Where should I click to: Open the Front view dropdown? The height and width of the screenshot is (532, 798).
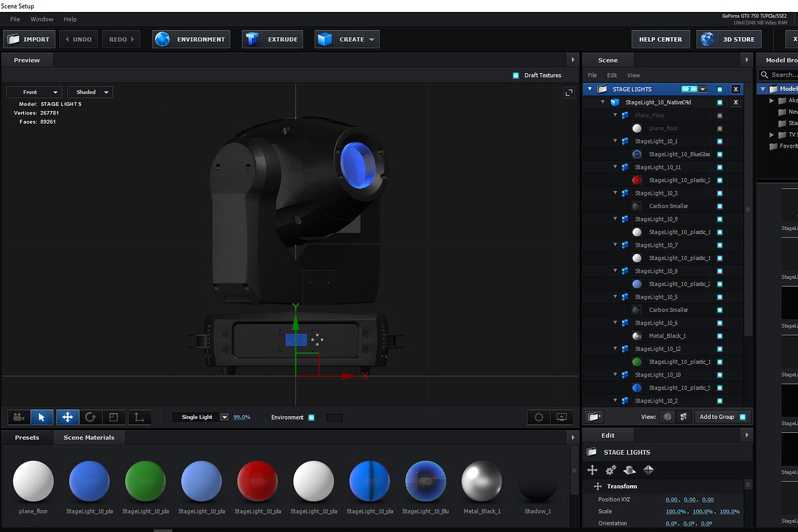(x=34, y=92)
